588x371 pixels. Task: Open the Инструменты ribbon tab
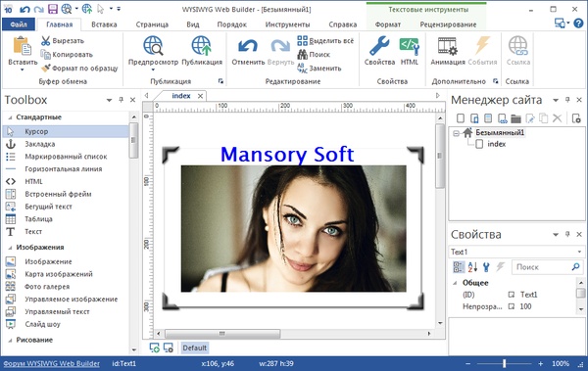287,24
